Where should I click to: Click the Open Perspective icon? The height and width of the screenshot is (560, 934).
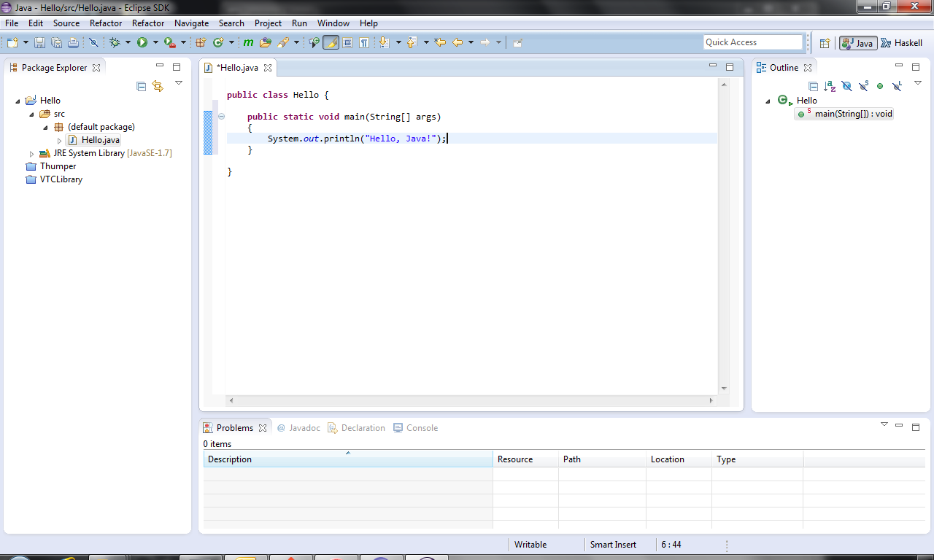coord(825,43)
